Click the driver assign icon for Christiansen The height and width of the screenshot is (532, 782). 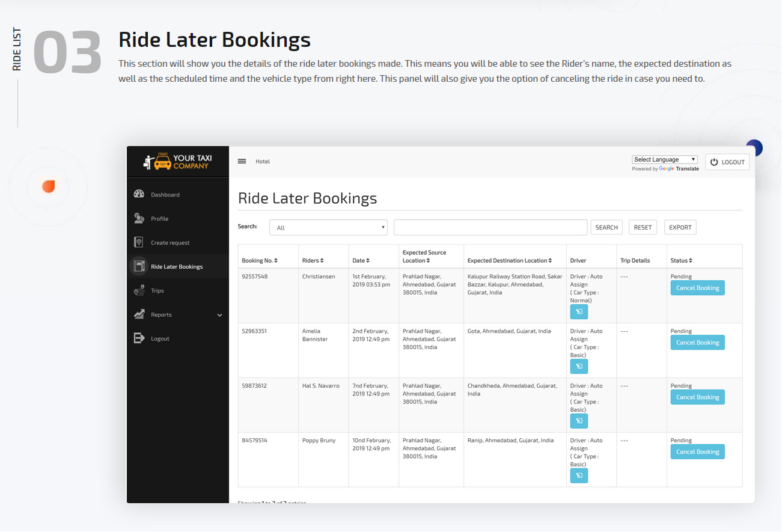coord(579,311)
